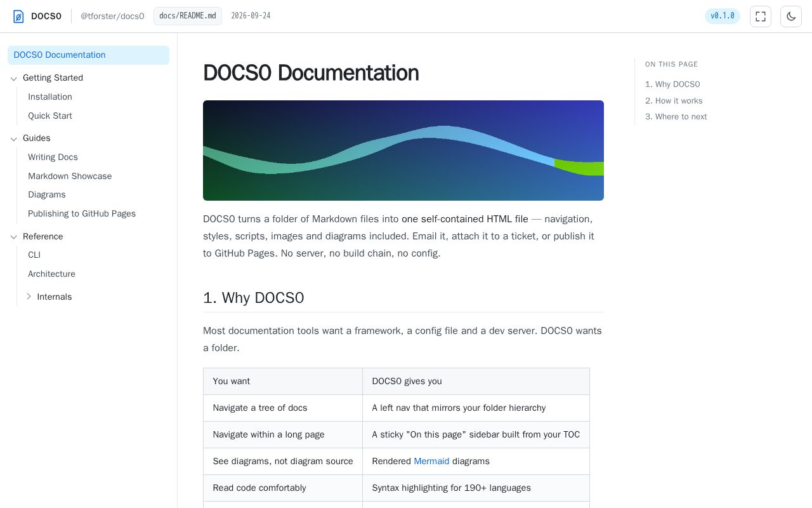This screenshot has height=508, width=812.
Task: Open the Installation page
Action: (50, 97)
